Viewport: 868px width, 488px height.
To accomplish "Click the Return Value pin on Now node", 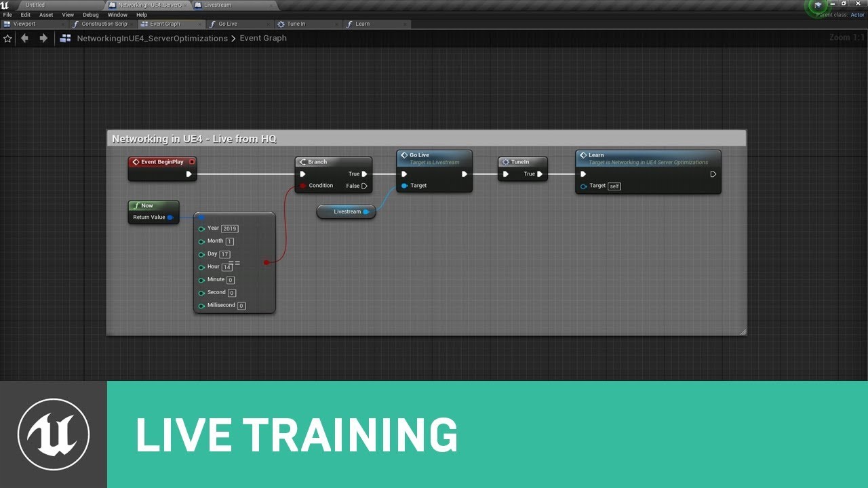I will (170, 218).
